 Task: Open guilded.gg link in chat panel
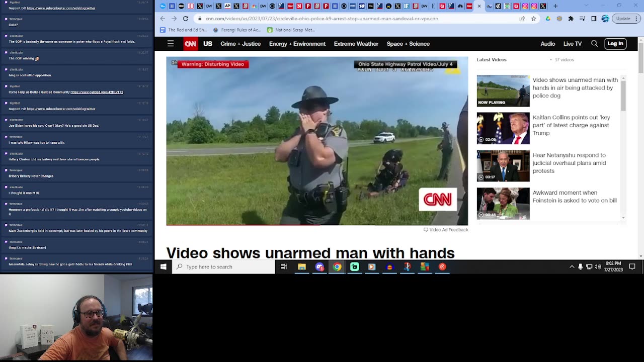coord(97,92)
